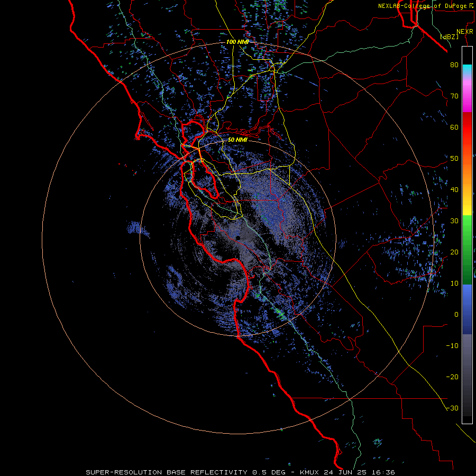Click the -30 value on dBZ scale
The width and height of the screenshot is (476, 476).
[x=452, y=408]
